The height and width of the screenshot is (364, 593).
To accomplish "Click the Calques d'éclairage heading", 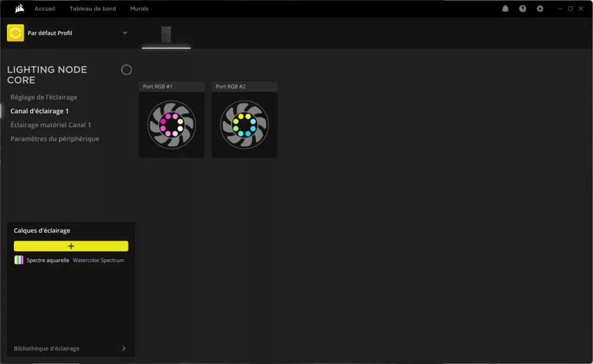I will point(42,230).
